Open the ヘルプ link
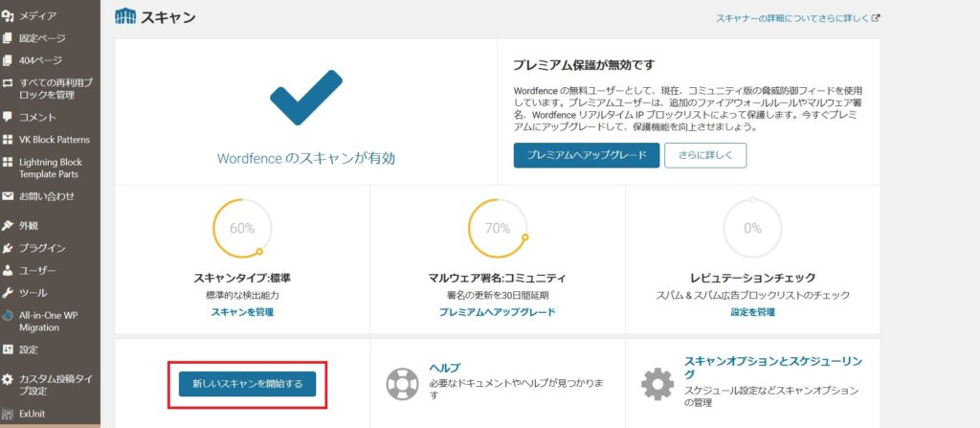Screen dimensions: 980x428 [444, 368]
